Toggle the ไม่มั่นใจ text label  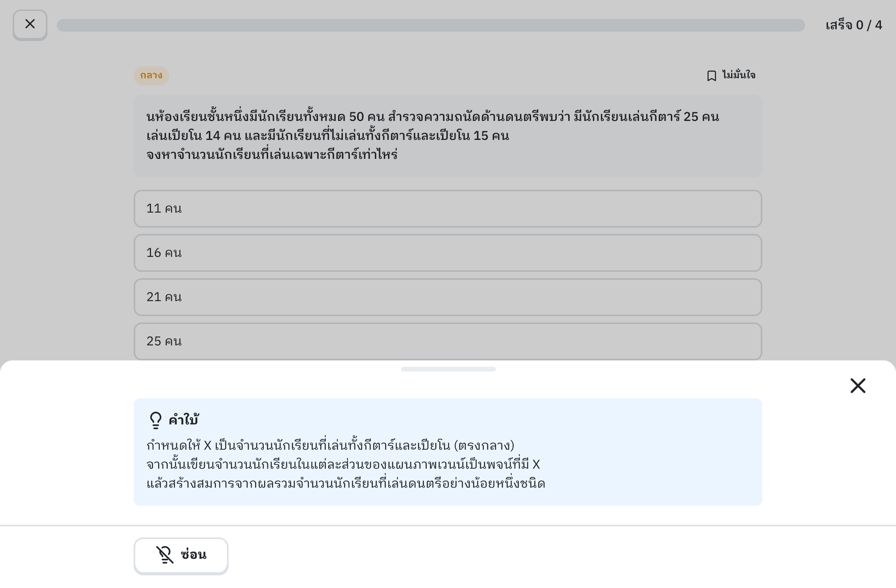(x=739, y=75)
